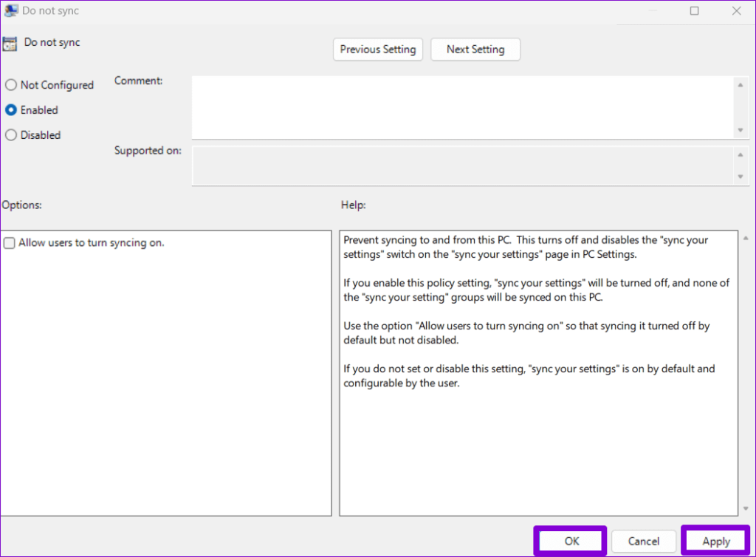
Task: Jump to the Next Setting
Action: [x=475, y=49]
